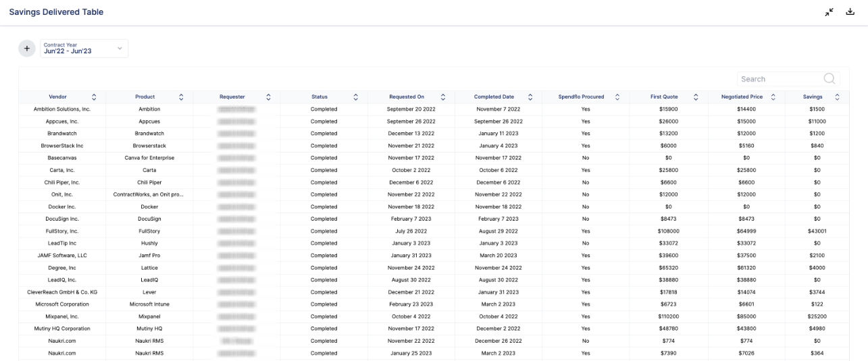Viewport: 868px width, 361px height.
Task: Sort by Product column arrows
Action: click(181, 97)
